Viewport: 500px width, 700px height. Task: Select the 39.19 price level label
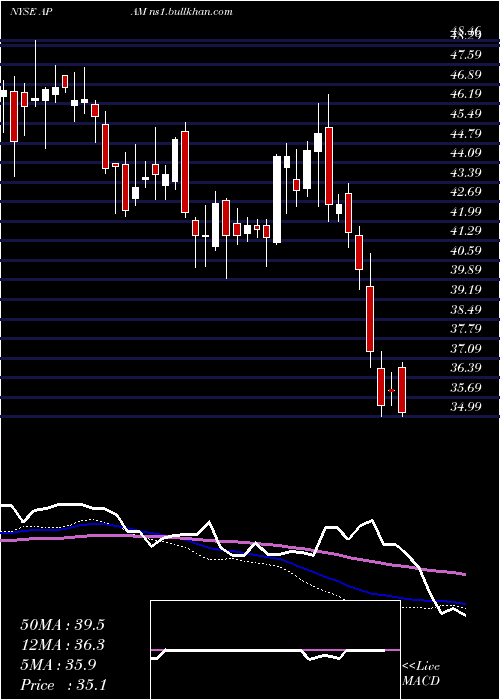coord(466,289)
